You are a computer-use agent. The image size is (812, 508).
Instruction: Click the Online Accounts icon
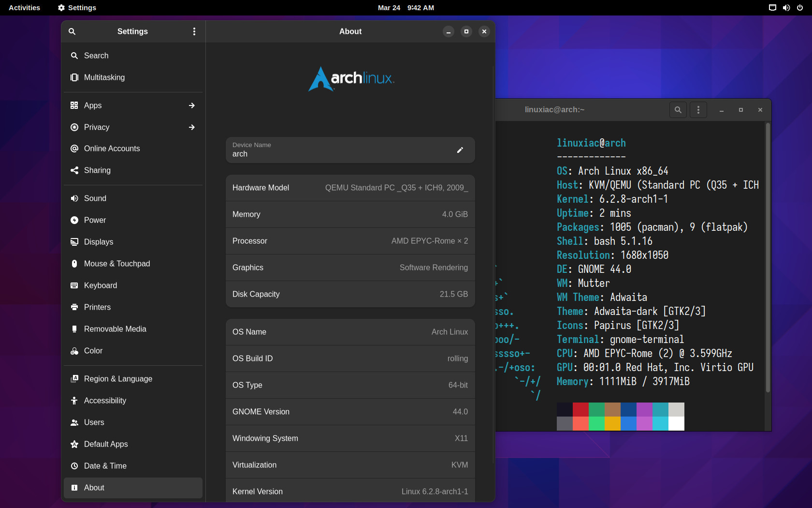[74, 149]
